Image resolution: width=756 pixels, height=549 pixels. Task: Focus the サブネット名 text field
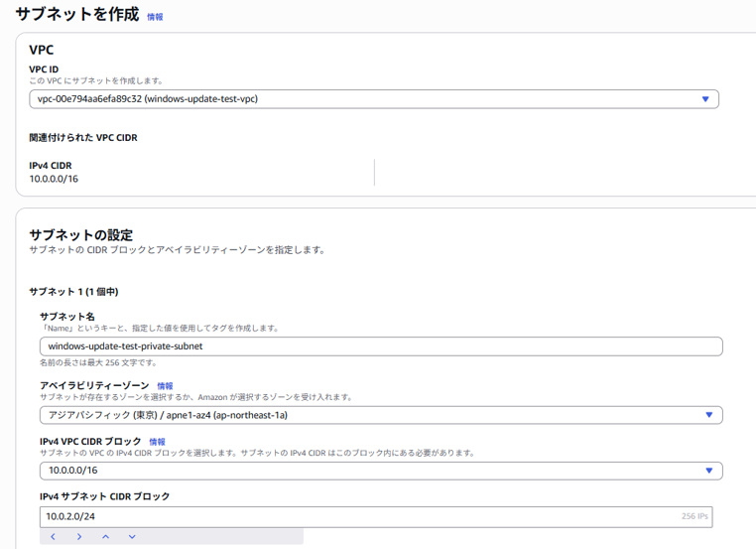click(x=380, y=346)
